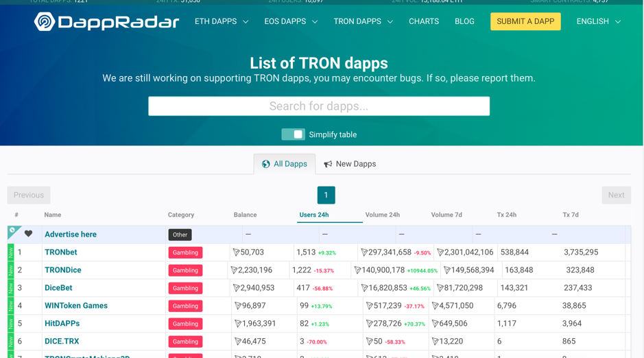Viewport: 644px width, 358px height.
Task: Click TRONbet users change +9.32%
Action: pyautogui.click(x=327, y=253)
